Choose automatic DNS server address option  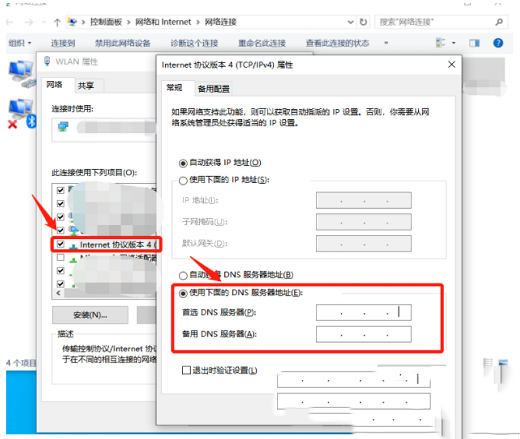(183, 275)
